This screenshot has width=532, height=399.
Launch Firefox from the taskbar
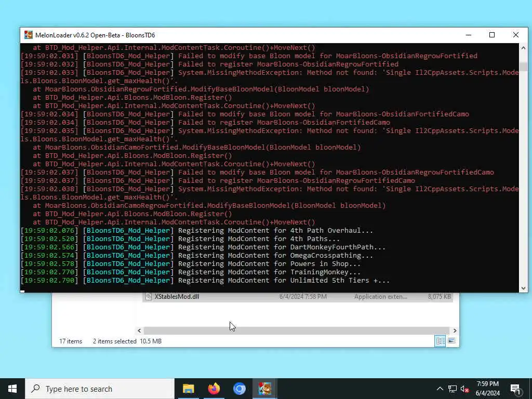(214, 389)
